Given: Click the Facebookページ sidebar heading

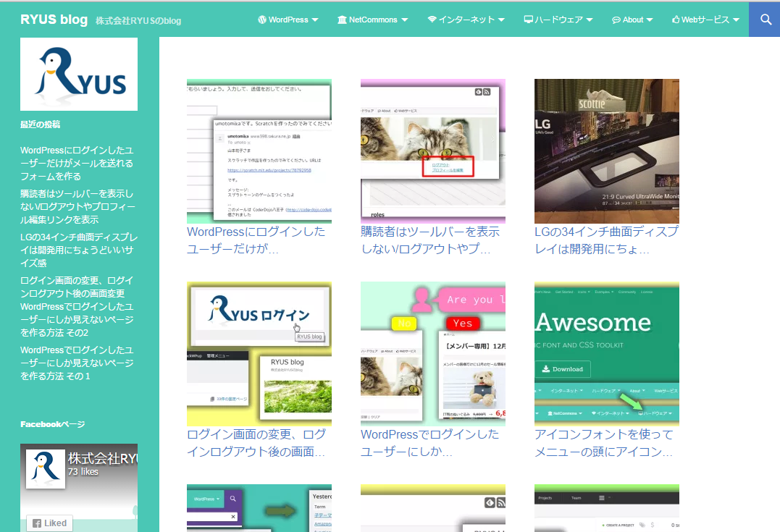Looking at the screenshot, I should tap(53, 424).
